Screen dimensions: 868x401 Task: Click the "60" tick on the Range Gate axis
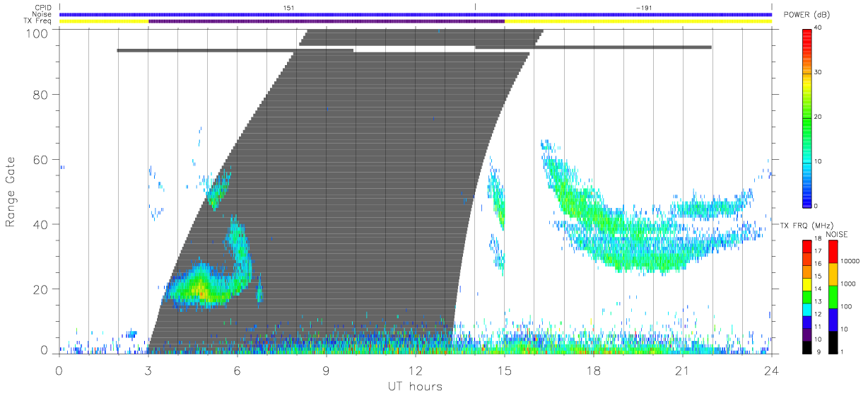click(40, 159)
